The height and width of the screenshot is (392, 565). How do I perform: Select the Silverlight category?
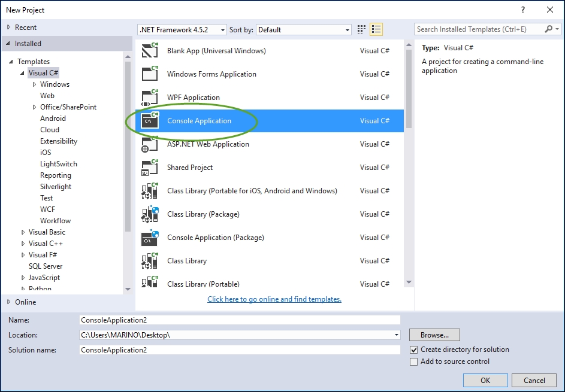click(x=56, y=187)
